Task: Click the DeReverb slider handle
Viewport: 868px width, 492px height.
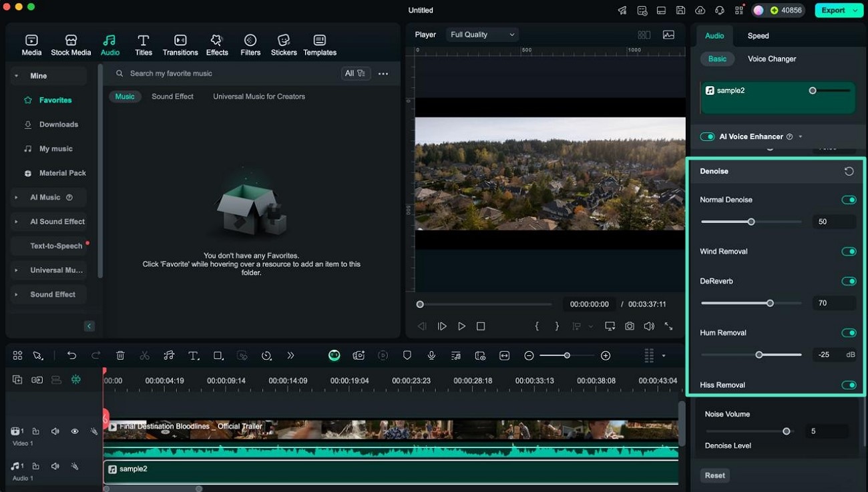Action: 770,303
